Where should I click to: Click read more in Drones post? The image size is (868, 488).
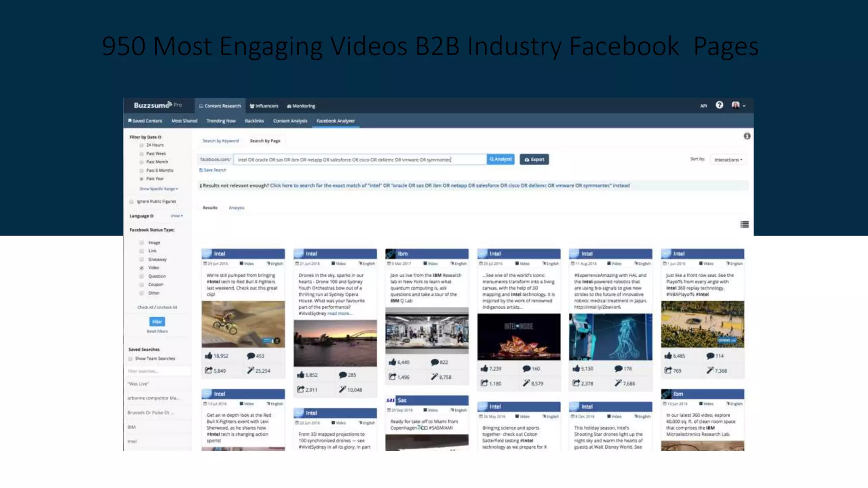pos(340,313)
